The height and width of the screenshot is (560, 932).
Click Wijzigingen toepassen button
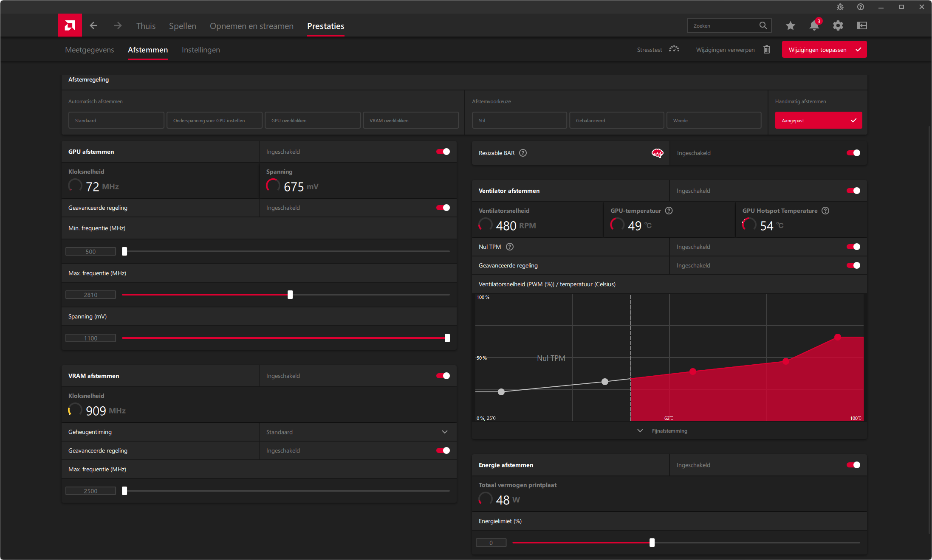(824, 50)
